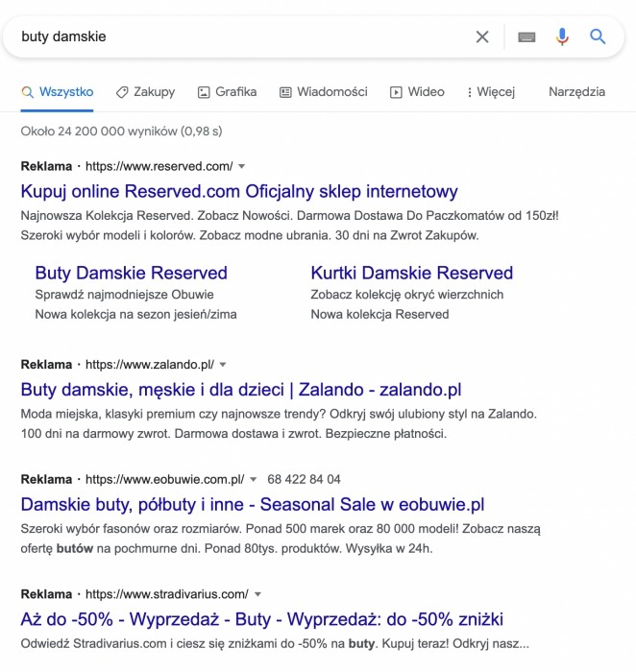Viewport: 636px width, 672px height.
Task: Open the Zakupy shopping tab
Action: coord(145,92)
